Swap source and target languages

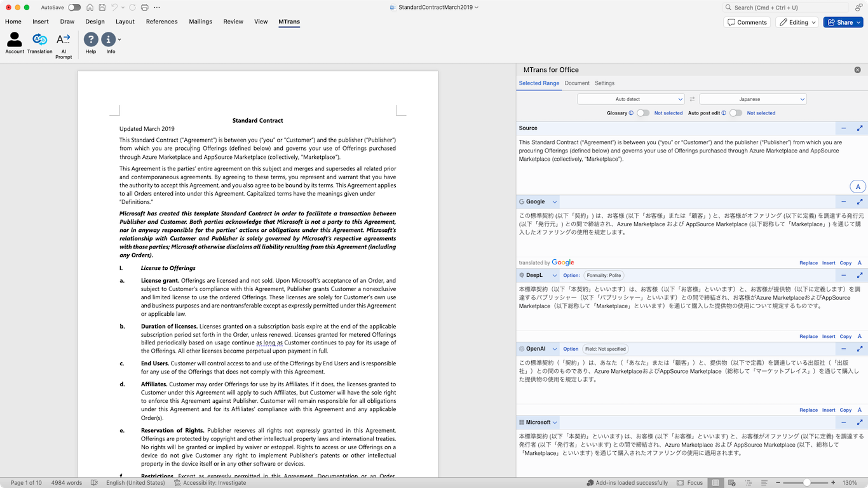[x=692, y=99]
